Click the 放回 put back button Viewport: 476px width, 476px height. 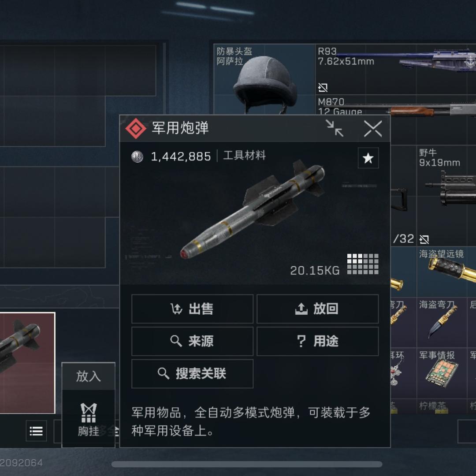click(317, 309)
